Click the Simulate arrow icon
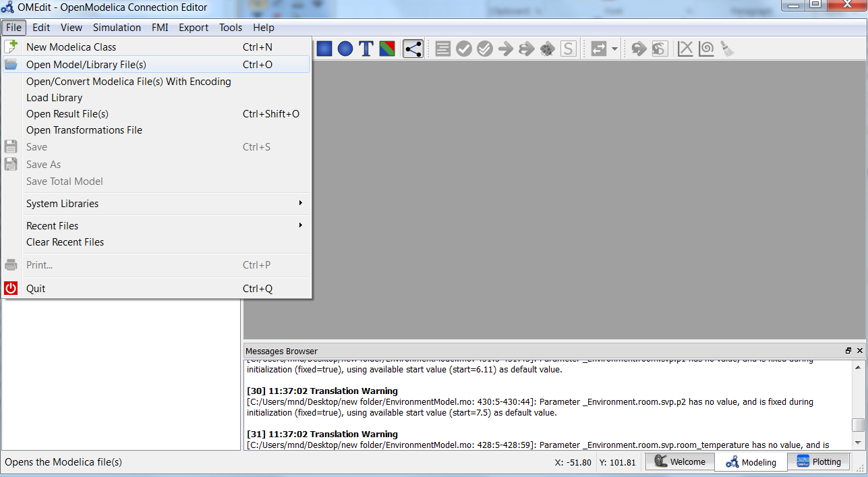The height and width of the screenshot is (477, 868). pos(505,49)
